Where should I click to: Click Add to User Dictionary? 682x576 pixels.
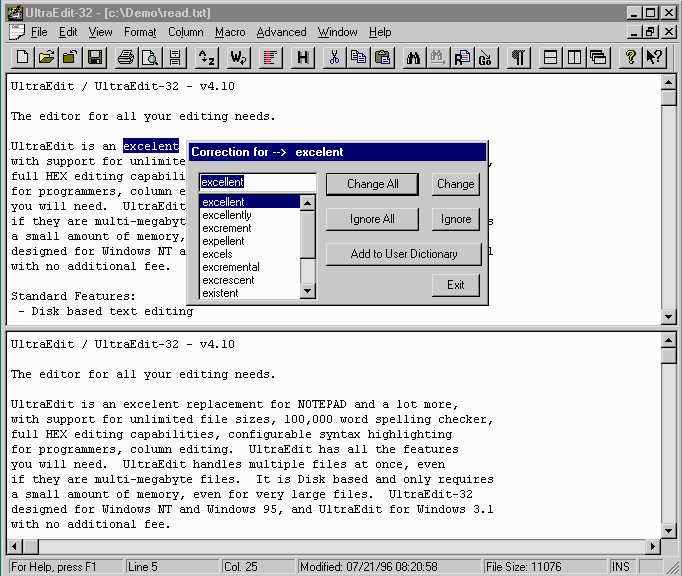pyautogui.click(x=404, y=254)
